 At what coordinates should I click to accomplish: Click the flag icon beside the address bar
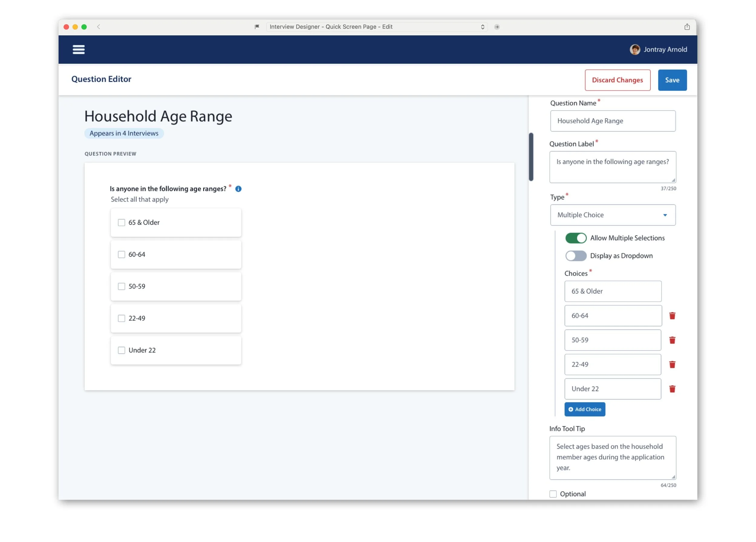point(257,27)
